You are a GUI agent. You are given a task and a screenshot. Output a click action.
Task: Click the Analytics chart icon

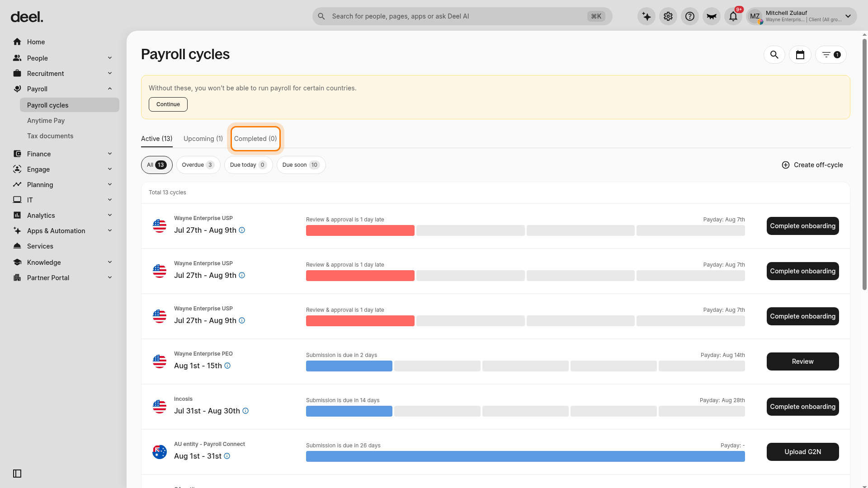coord(17,216)
